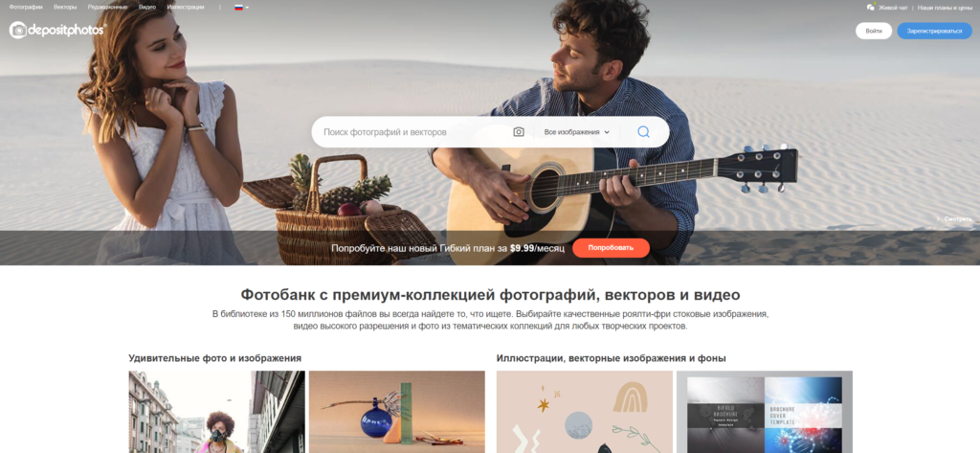Viewport: 980px width, 453px height.
Task: Open the street photo thumbnail with masked person
Action: click(x=217, y=412)
